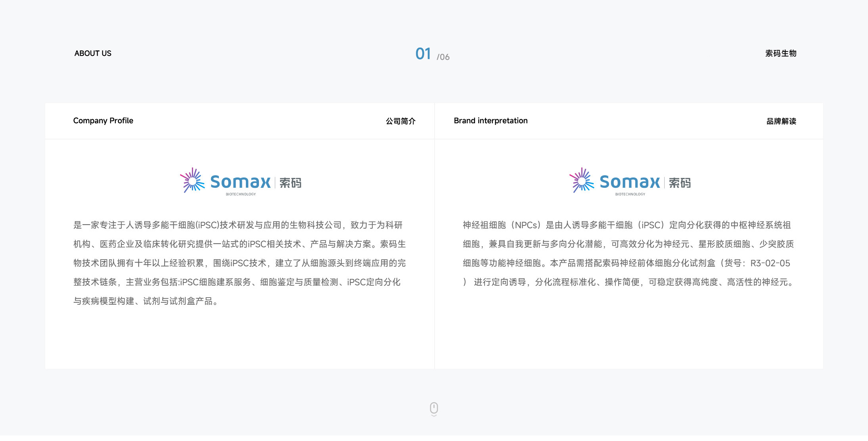The height and width of the screenshot is (441, 868).
Task: Click the sunburst logo in Company Profile card
Action: (192, 181)
